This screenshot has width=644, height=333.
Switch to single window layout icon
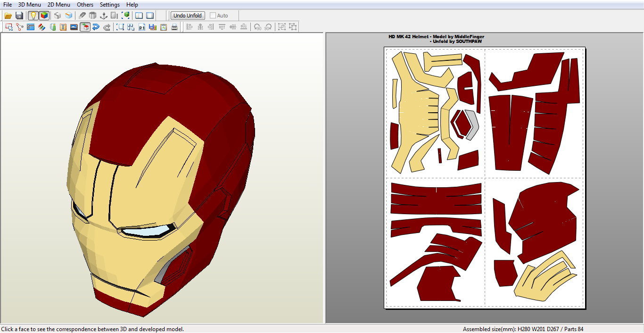[x=150, y=16]
